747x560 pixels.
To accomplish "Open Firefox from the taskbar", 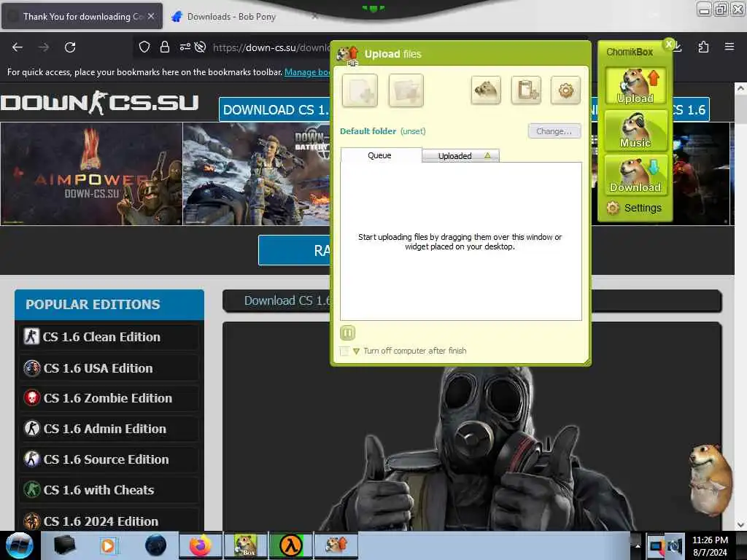I will point(200,545).
